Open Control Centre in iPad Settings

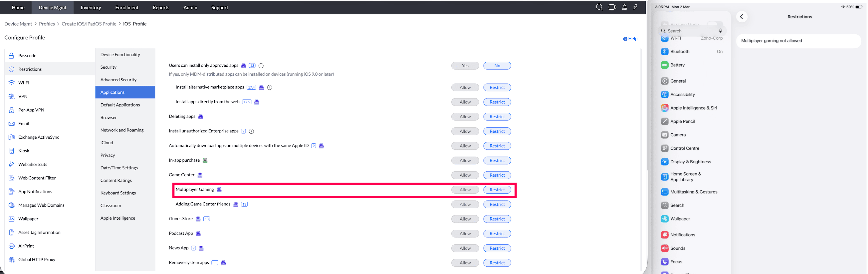[692, 148]
